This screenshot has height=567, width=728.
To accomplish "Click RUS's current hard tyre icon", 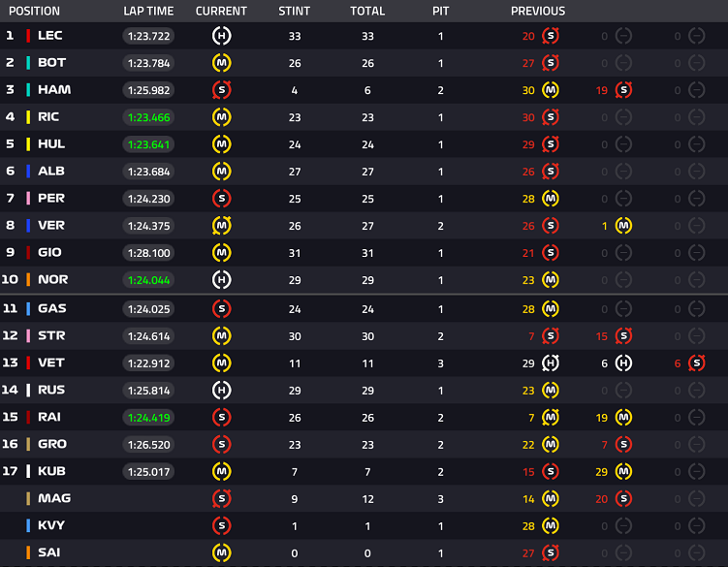I will tap(221, 391).
